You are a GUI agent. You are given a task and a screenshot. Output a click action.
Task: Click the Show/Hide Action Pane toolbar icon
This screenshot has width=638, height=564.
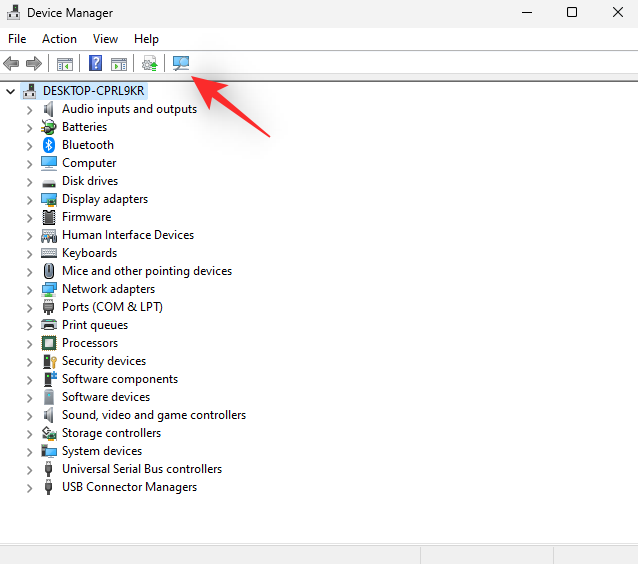point(119,64)
